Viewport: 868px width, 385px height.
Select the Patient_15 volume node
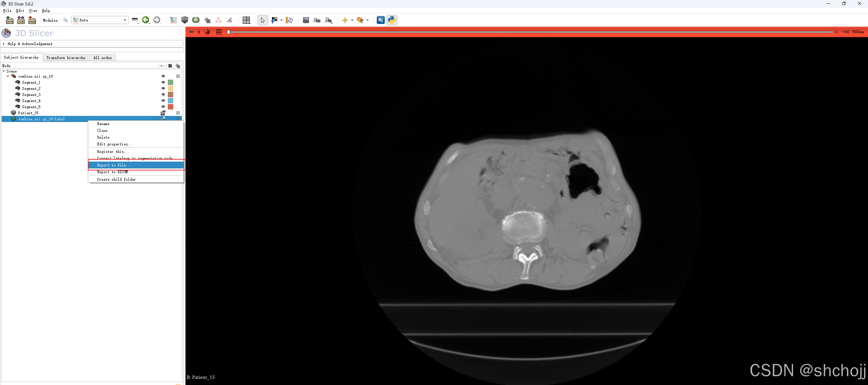tap(28, 113)
